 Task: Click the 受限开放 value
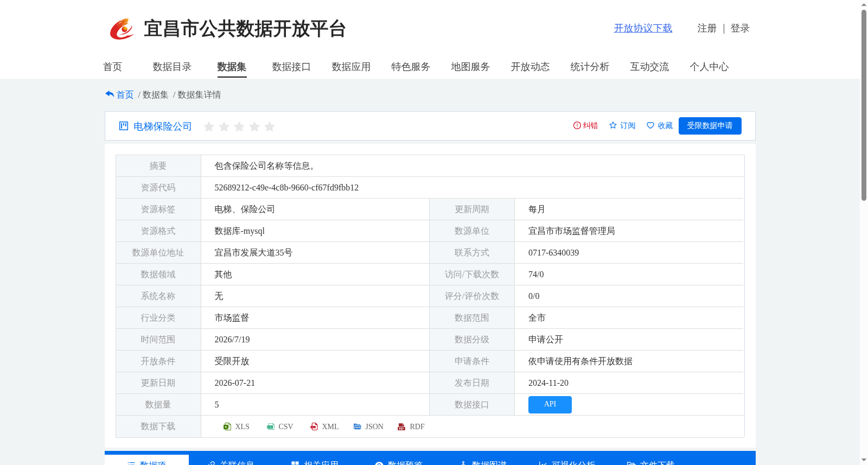[232, 361]
